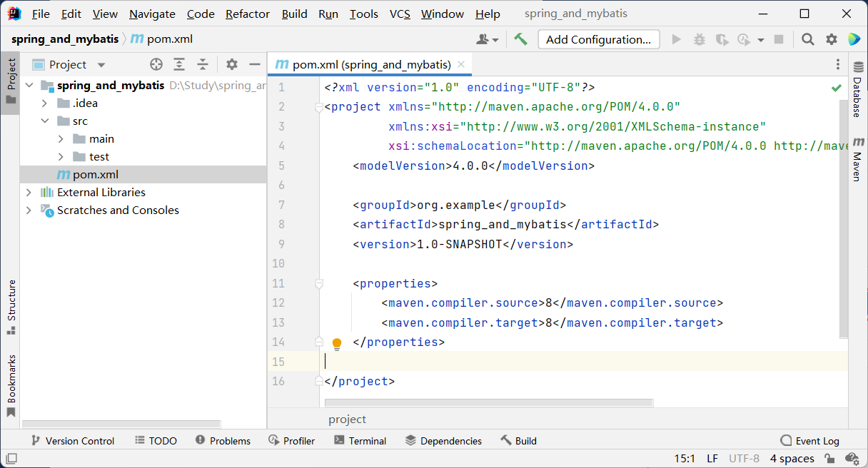Image resolution: width=868 pixels, height=468 pixels.
Task: Click the project breadcrumb below the editor
Action: (x=348, y=419)
